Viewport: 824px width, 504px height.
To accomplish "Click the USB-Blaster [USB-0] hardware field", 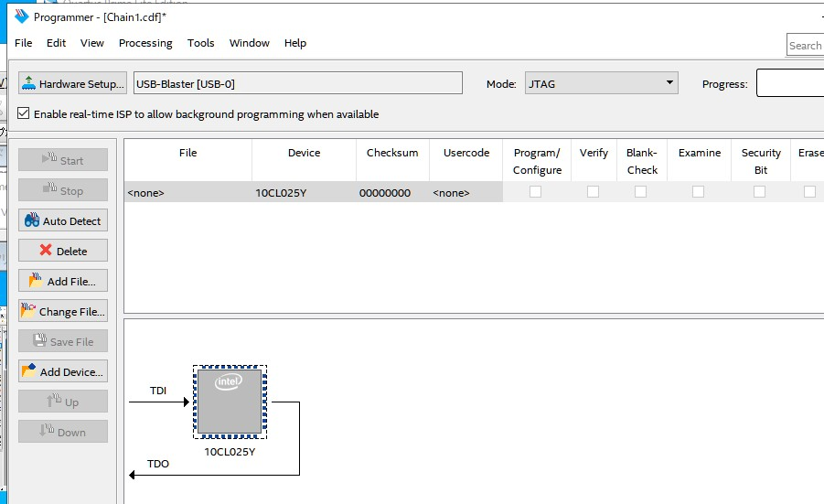I will (x=298, y=83).
